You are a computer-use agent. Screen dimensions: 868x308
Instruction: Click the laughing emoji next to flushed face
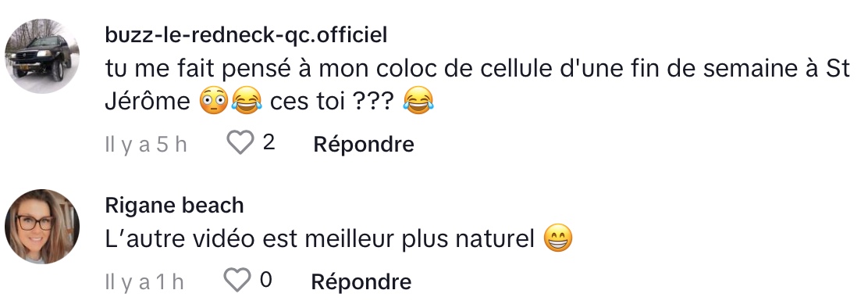(247, 102)
